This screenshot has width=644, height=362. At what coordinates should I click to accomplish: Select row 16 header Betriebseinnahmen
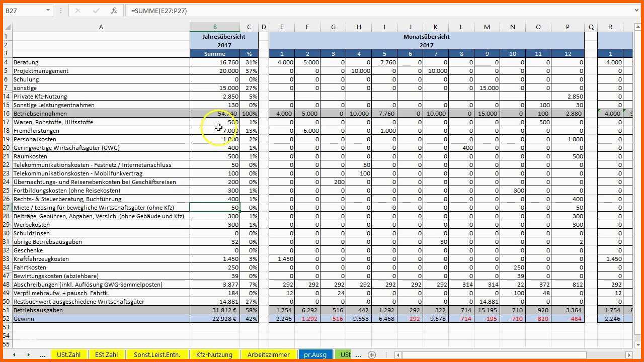click(x=7, y=114)
